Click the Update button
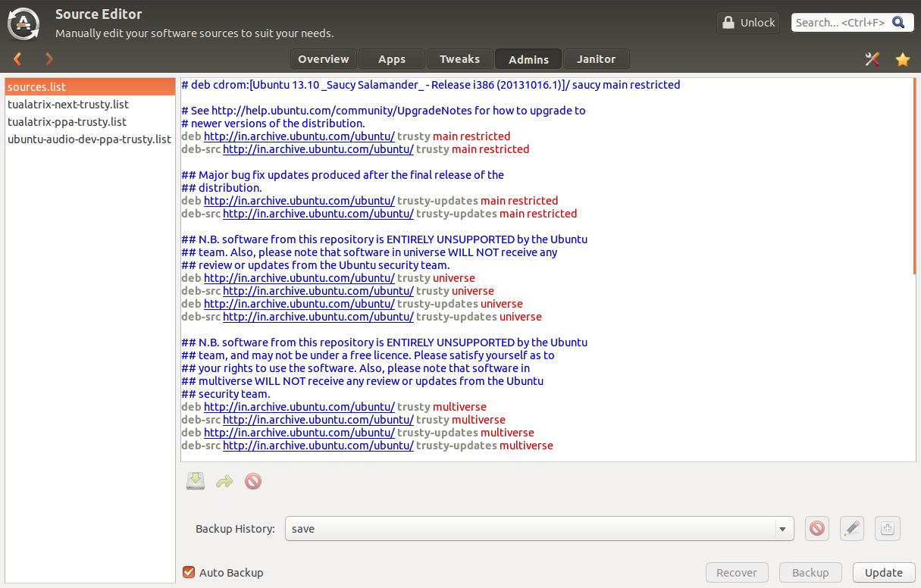Screen dimensions: 921x588 coord(884,572)
